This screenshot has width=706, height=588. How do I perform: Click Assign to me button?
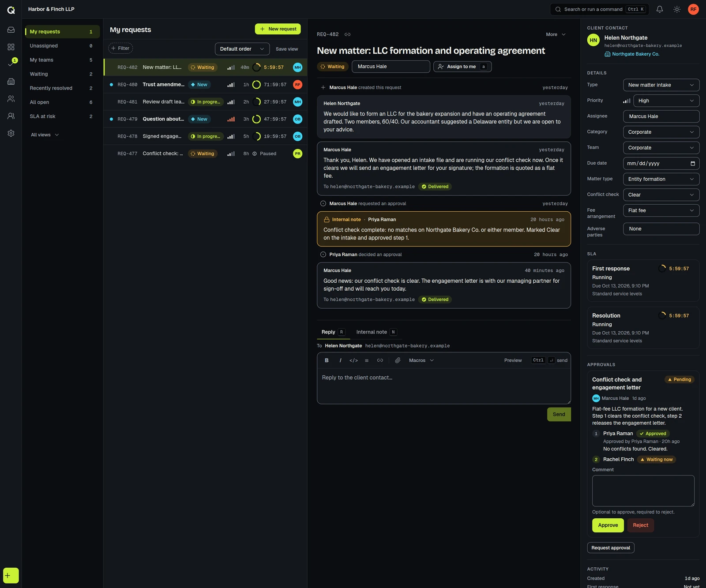pyautogui.click(x=462, y=67)
